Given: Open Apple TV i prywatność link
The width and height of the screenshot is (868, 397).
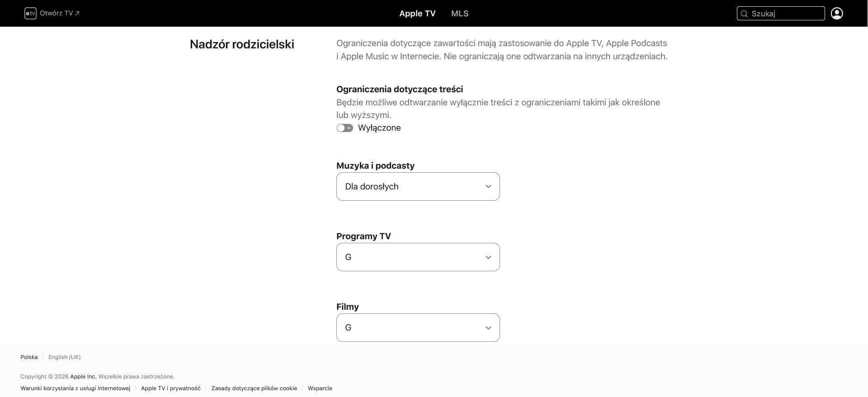Looking at the screenshot, I should (171, 388).
